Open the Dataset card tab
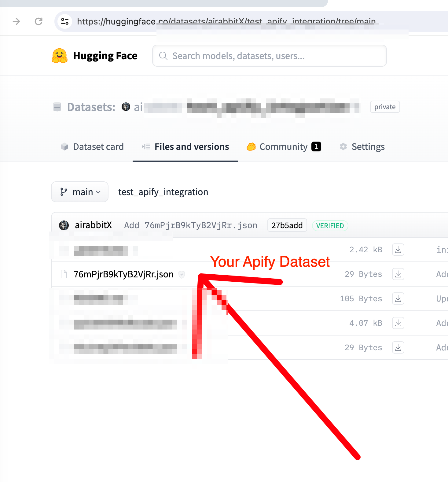The image size is (448, 482). (92, 147)
